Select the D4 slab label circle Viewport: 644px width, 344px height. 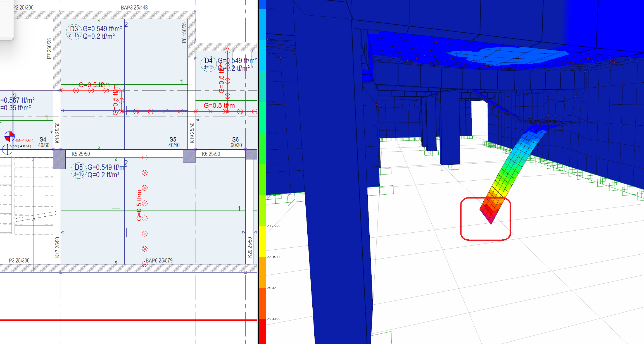[x=209, y=64]
